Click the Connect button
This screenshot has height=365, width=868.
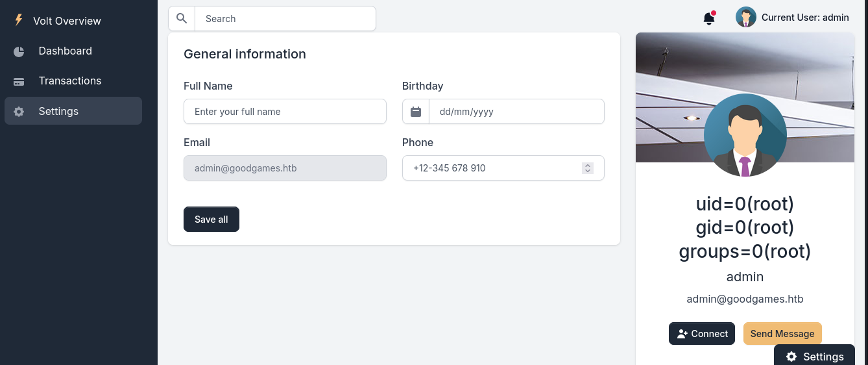click(702, 334)
